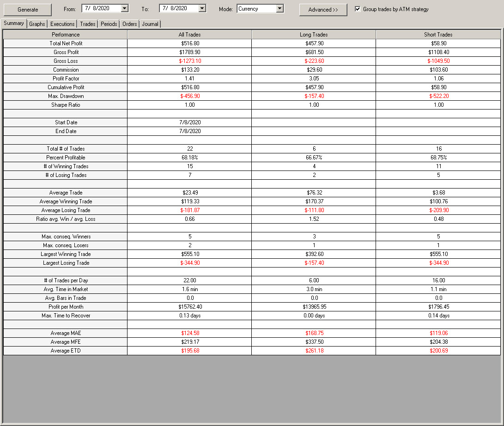
Task: Select Short Trades Average Losing Trade $-209.90
Action: coord(438,210)
